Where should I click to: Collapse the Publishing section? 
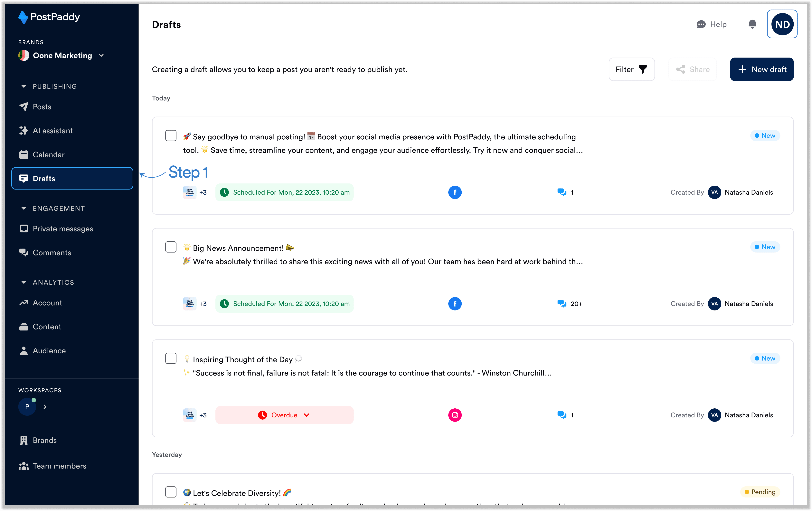24,87
